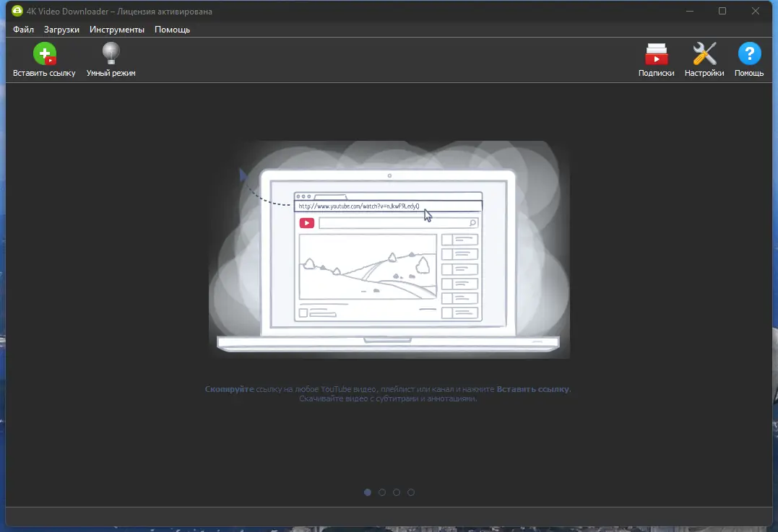The image size is (778, 532).
Task: Open Settings (Настройки) tools icon
Action: point(704,53)
